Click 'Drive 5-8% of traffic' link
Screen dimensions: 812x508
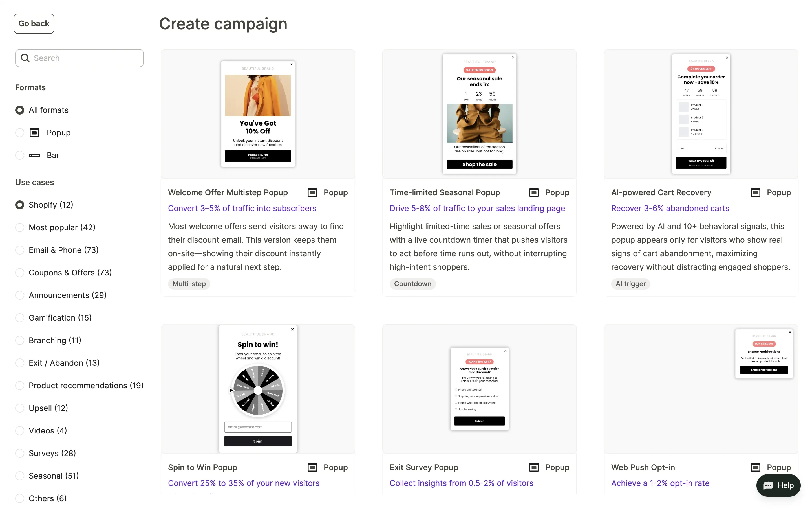(x=477, y=208)
